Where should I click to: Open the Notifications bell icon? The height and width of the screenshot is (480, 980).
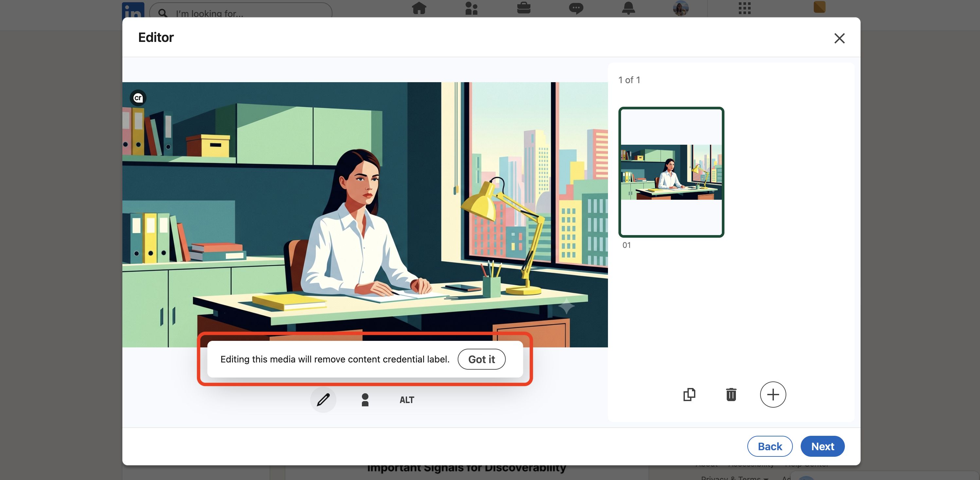[x=628, y=8]
